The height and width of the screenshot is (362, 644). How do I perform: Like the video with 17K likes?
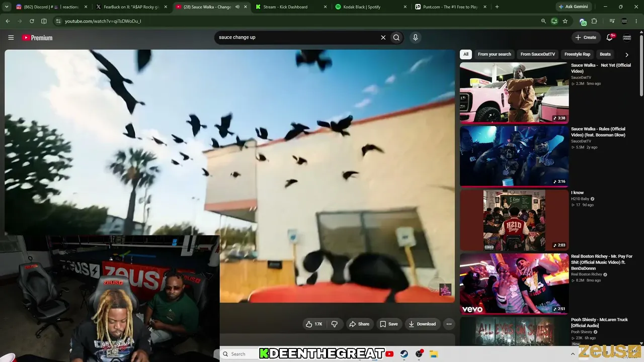(x=314, y=324)
